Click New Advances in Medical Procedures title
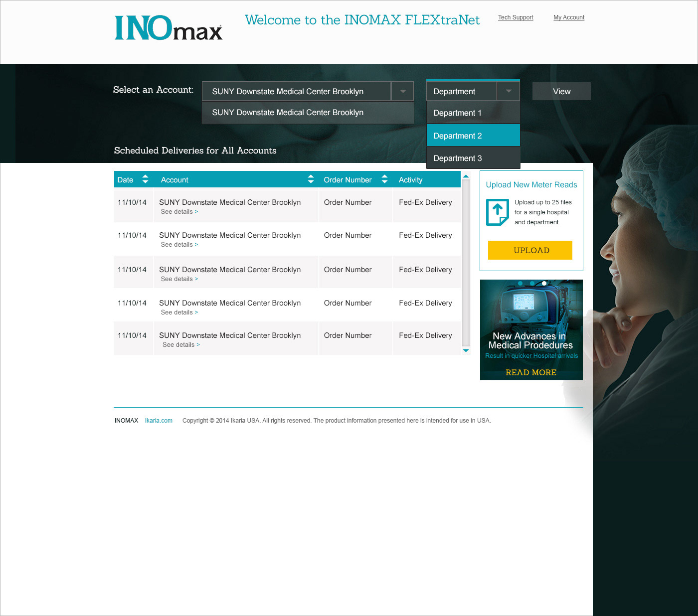Screen dimensions: 698x616 click(530, 341)
